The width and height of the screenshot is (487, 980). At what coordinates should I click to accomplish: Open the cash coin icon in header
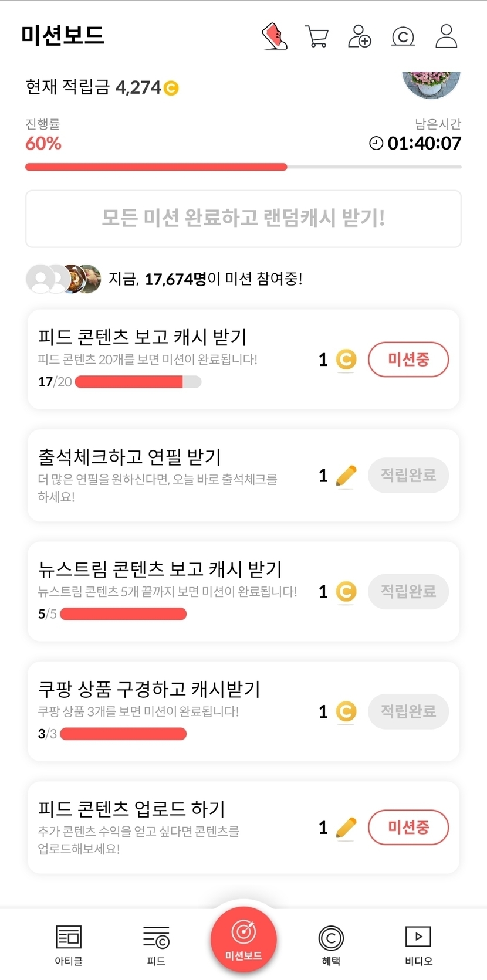[x=403, y=37]
